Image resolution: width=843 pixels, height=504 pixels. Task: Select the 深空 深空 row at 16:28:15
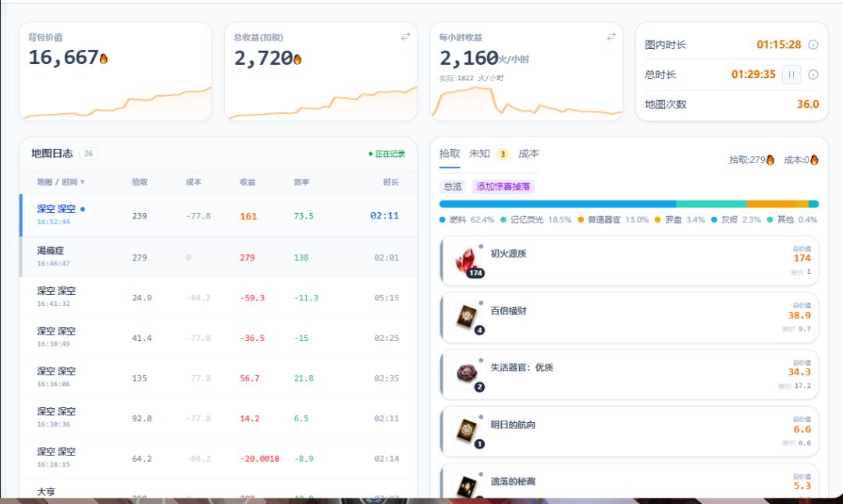click(x=219, y=458)
